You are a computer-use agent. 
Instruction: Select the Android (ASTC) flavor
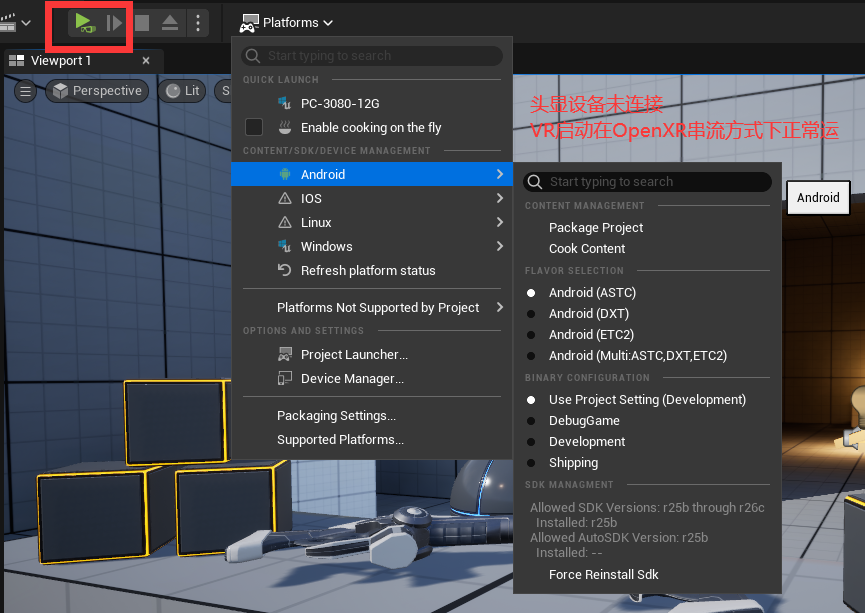click(x=647, y=292)
